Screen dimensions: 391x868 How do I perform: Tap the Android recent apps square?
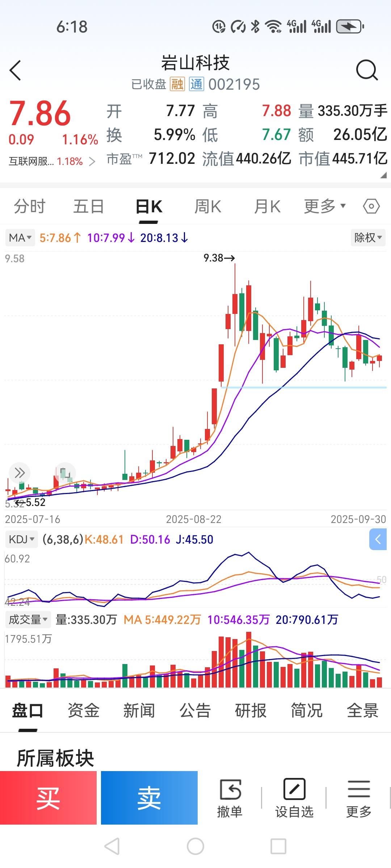(x=278, y=846)
